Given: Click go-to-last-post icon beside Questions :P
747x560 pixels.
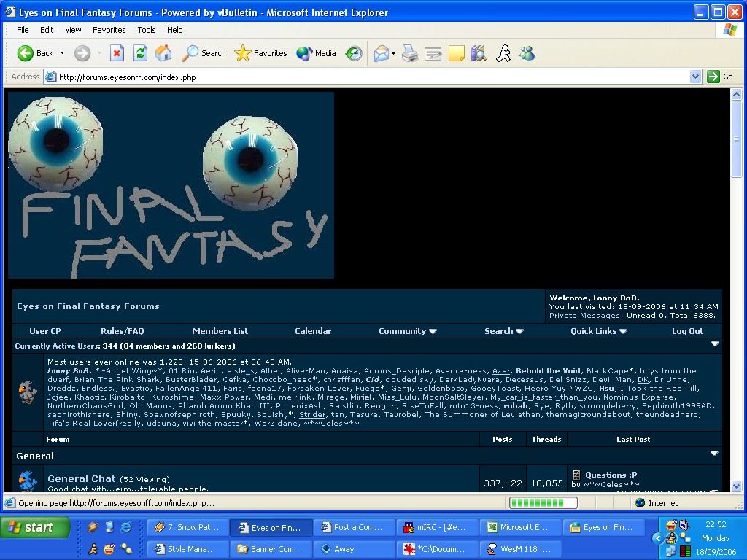Looking at the screenshot, I should [x=714, y=491].
